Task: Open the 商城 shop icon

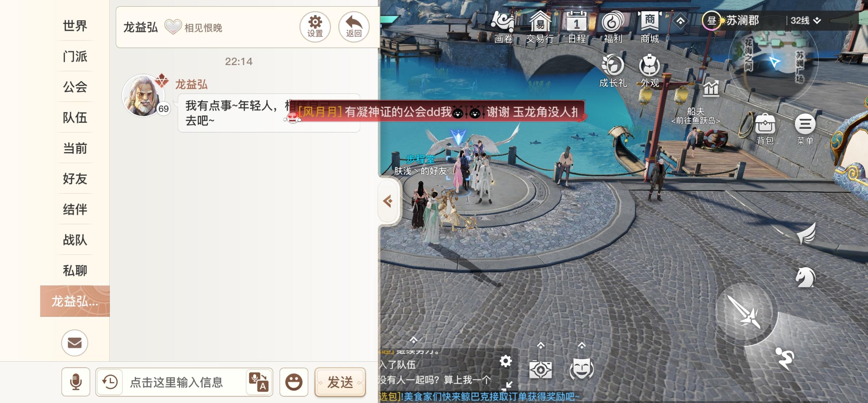Action: (x=650, y=27)
